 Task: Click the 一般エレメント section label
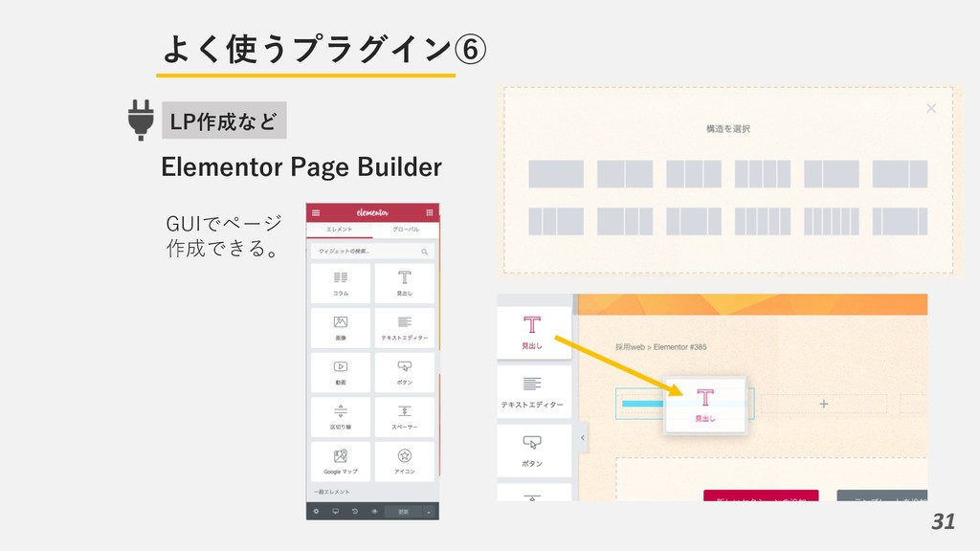(x=332, y=493)
